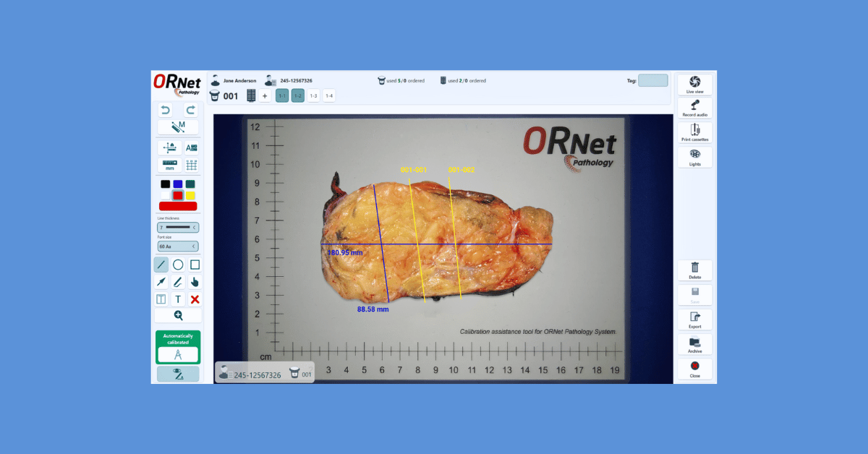Viewport: 868px width, 454px height.
Task: Click inside the Tag input field
Action: pos(653,80)
